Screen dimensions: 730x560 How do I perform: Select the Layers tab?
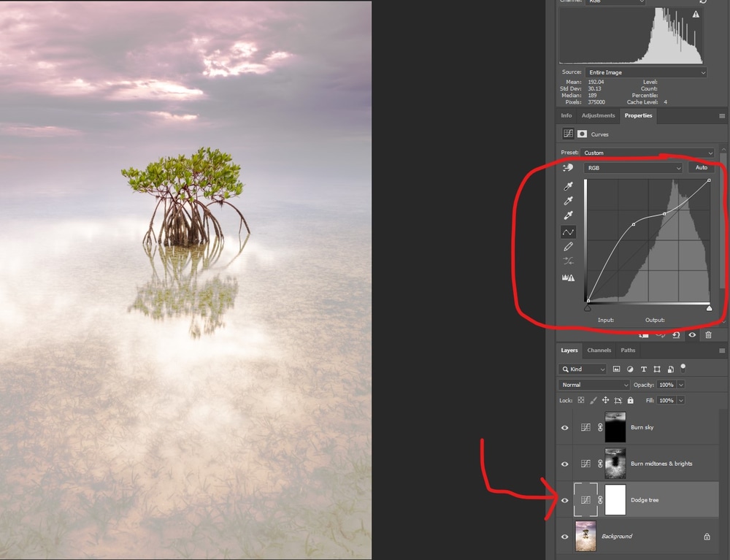point(569,350)
